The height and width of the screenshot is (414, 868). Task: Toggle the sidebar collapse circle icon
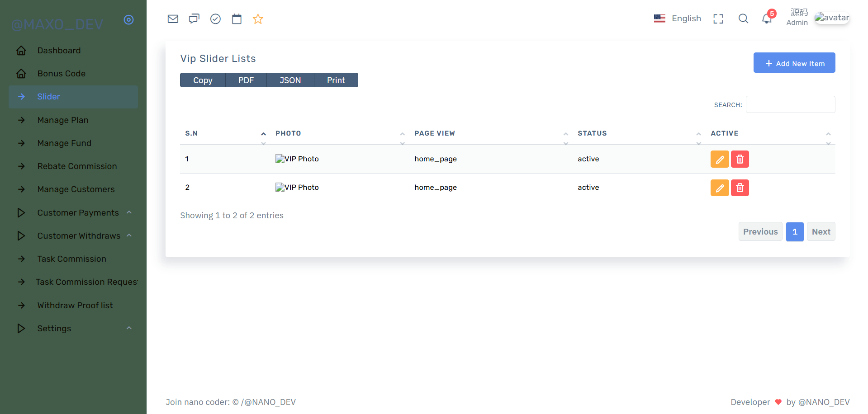[129, 20]
